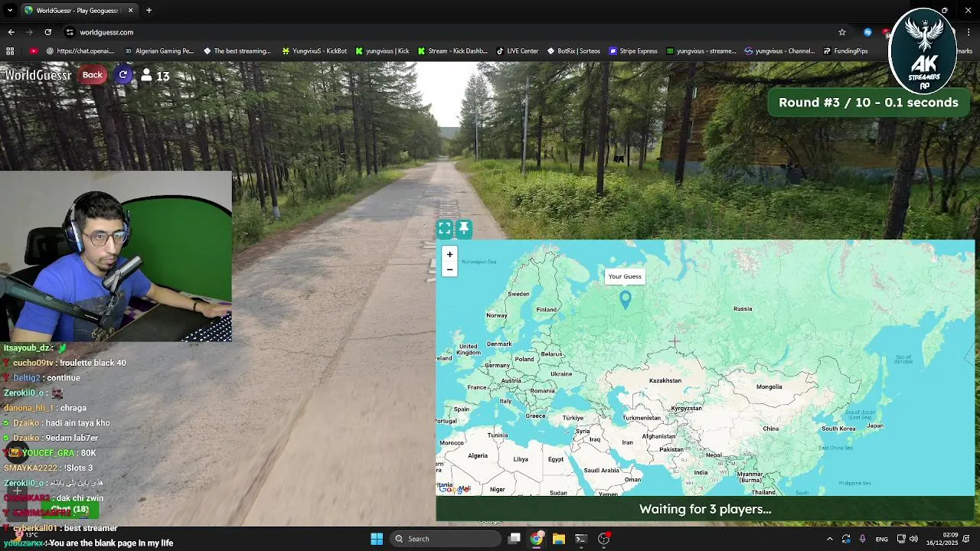Click chat username YOUCEF_GRA

[x=48, y=453]
